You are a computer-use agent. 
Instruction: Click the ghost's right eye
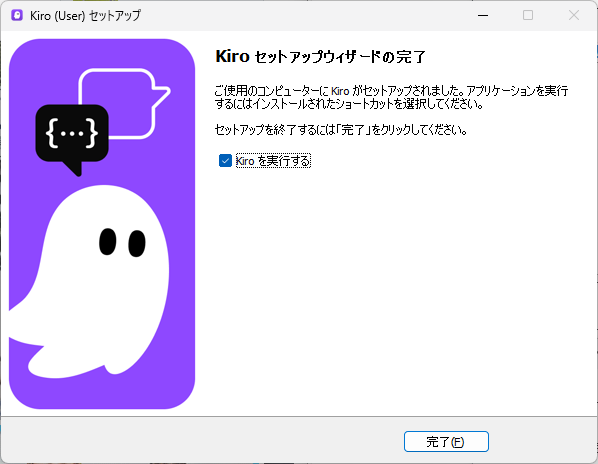(x=137, y=243)
